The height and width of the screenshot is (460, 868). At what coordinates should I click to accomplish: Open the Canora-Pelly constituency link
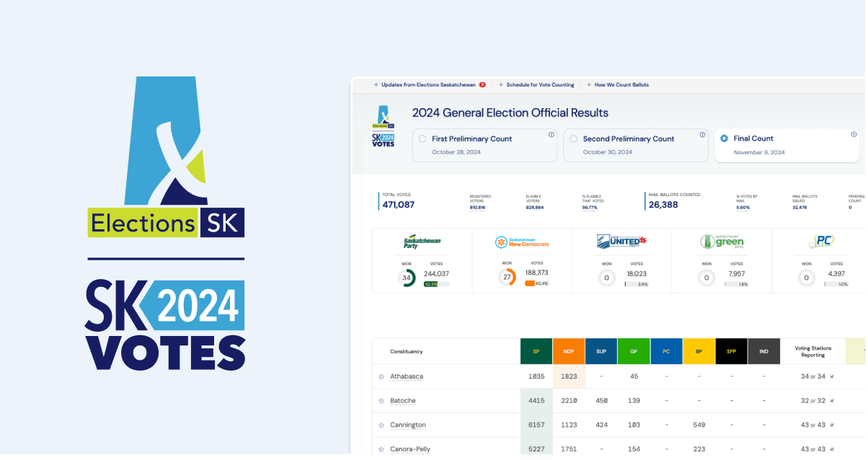pyautogui.click(x=410, y=449)
